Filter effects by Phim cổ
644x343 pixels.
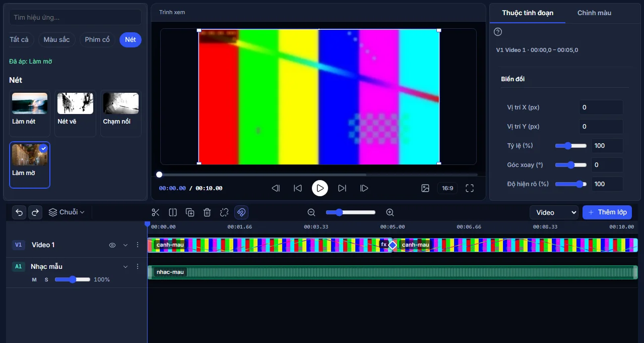click(x=97, y=40)
